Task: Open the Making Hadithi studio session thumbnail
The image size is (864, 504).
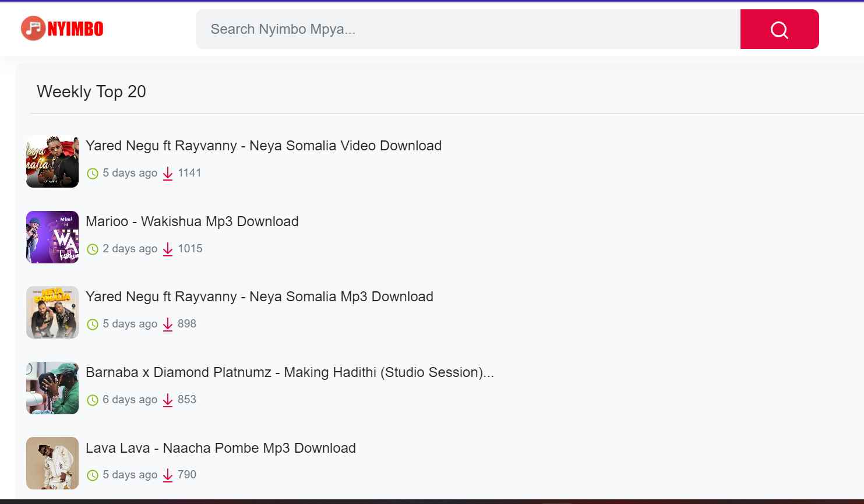Action: 52,388
